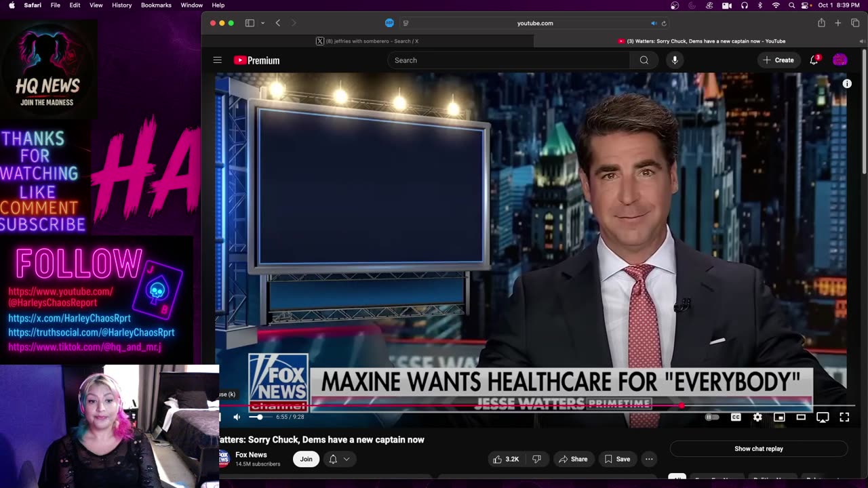Share the video
Image resolution: width=868 pixels, height=488 pixels.
point(573,459)
